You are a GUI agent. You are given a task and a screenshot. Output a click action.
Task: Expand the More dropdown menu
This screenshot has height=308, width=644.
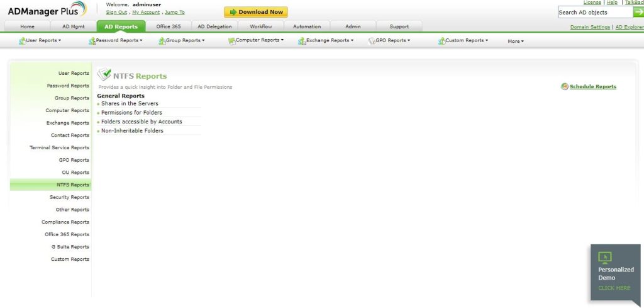click(x=516, y=42)
